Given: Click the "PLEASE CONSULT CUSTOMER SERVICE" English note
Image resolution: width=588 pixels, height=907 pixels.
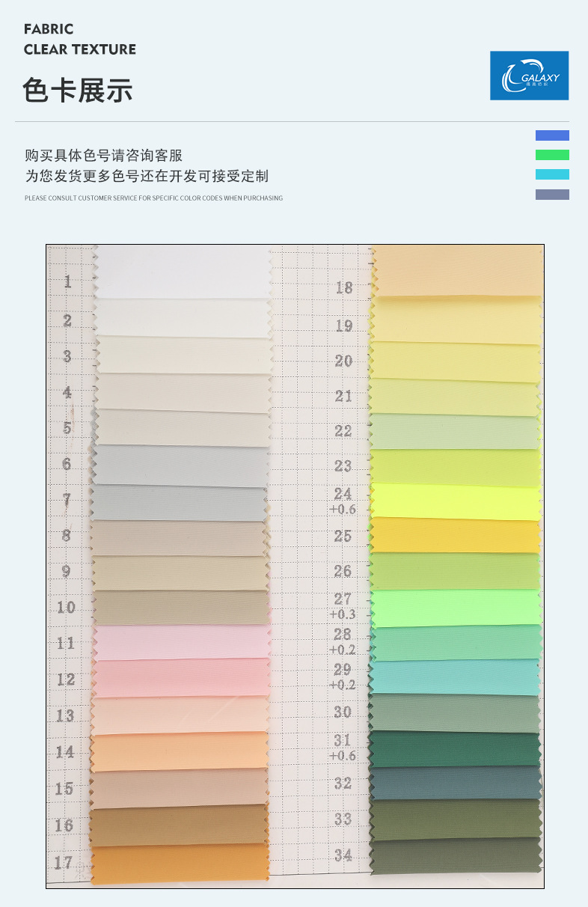Looking at the screenshot, I should pos(153,198).
